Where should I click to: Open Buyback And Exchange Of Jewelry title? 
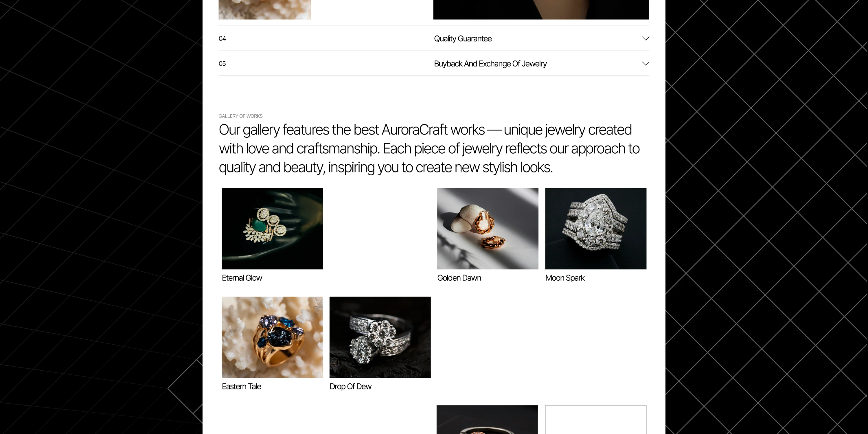tap(490, 64)
